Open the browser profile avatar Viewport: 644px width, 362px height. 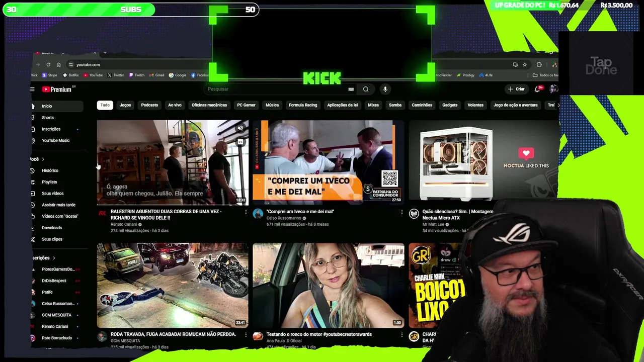click(554, 64)
